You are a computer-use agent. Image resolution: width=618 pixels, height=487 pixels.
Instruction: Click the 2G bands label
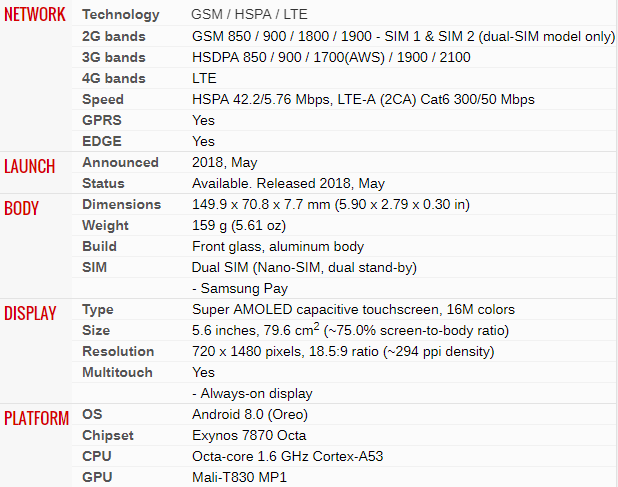coord(113,36)
